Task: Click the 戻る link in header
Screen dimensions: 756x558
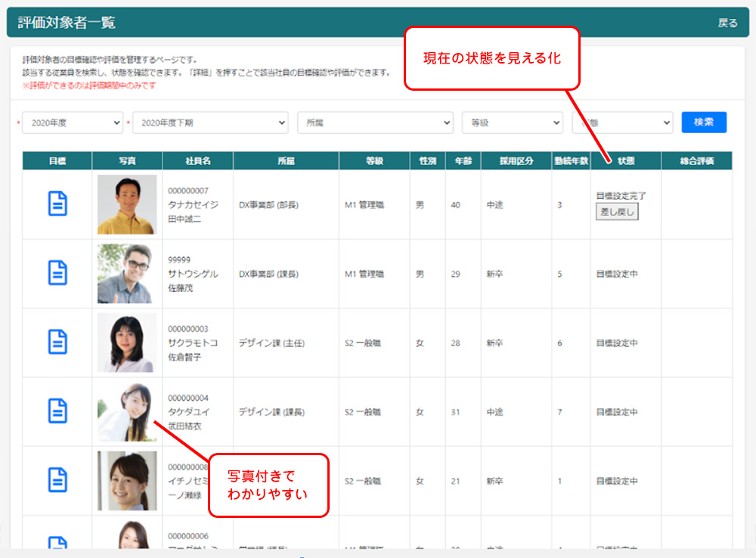Action: 727,23
